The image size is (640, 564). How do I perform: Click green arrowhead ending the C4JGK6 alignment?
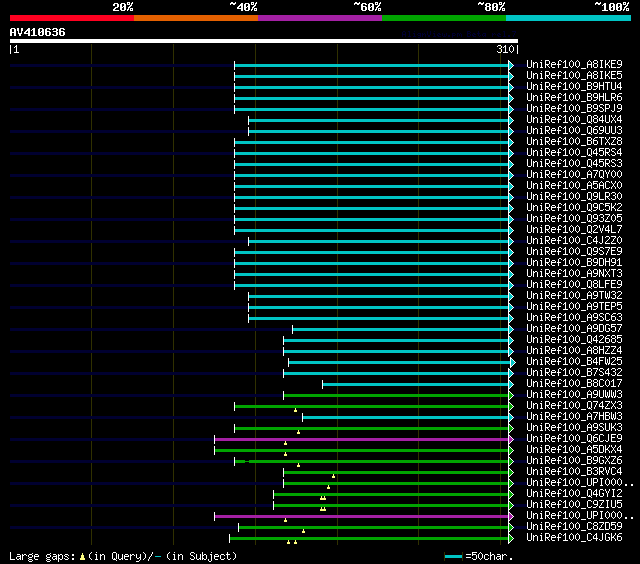[x=511, y=539]
